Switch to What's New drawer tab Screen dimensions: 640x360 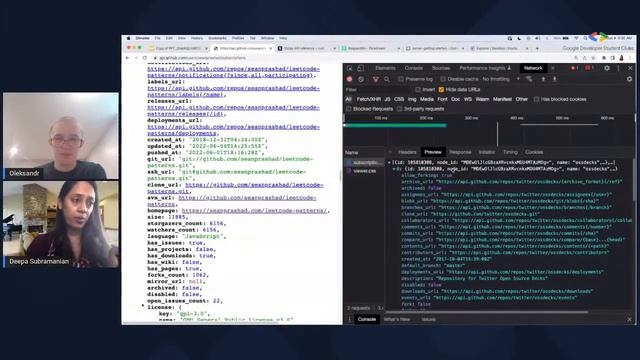[x=397, y=320]
